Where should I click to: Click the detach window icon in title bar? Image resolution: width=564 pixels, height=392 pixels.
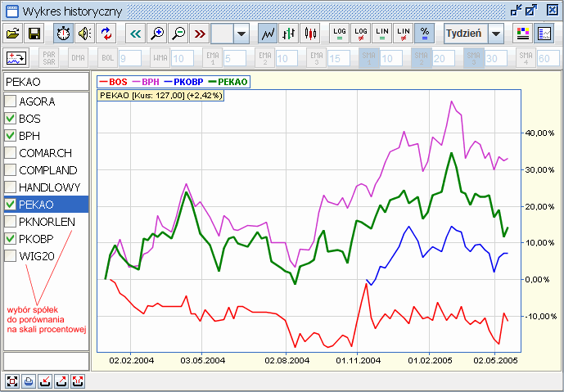point(517,11)
